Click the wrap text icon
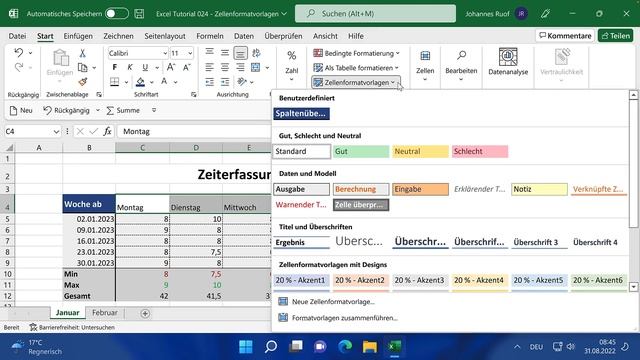This screenshot has height=360, width=640. [x=256, y=53]
